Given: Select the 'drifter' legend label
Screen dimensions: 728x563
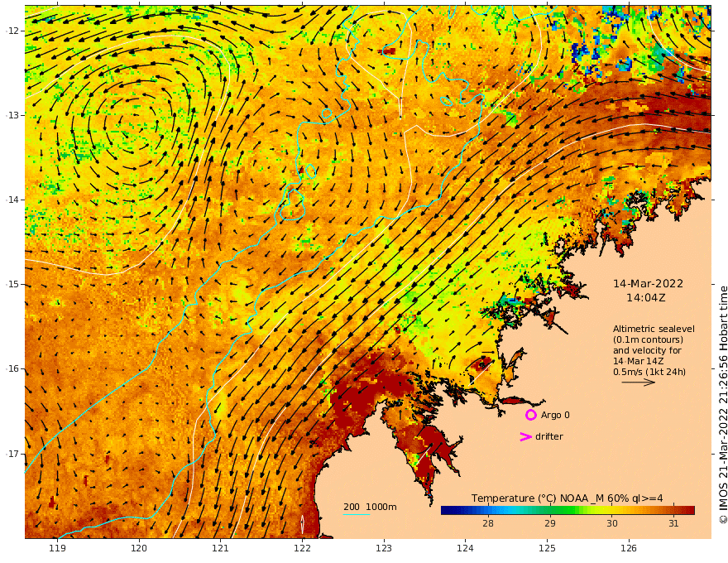Looking at the screenshot, I should point(548,436).
